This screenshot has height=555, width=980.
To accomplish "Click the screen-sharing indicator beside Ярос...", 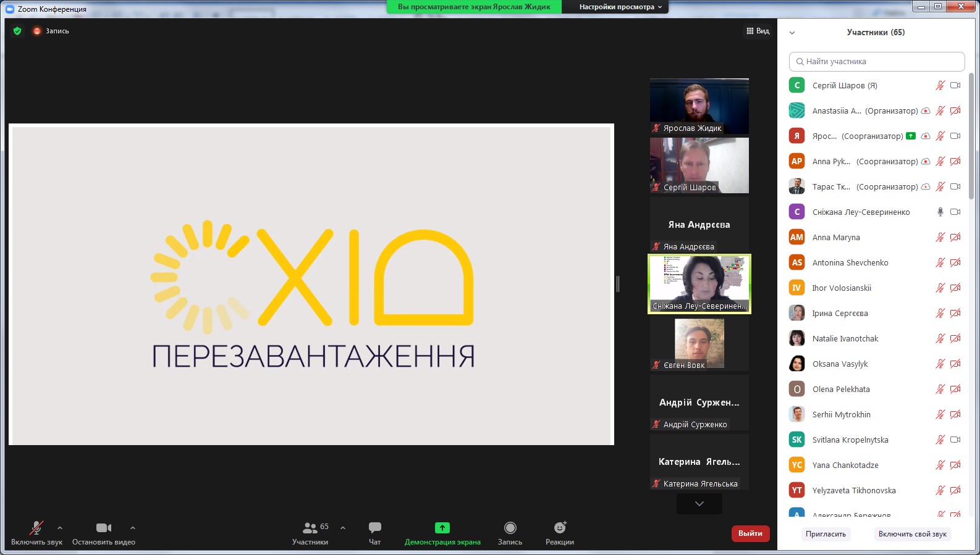I will (911, 136).
